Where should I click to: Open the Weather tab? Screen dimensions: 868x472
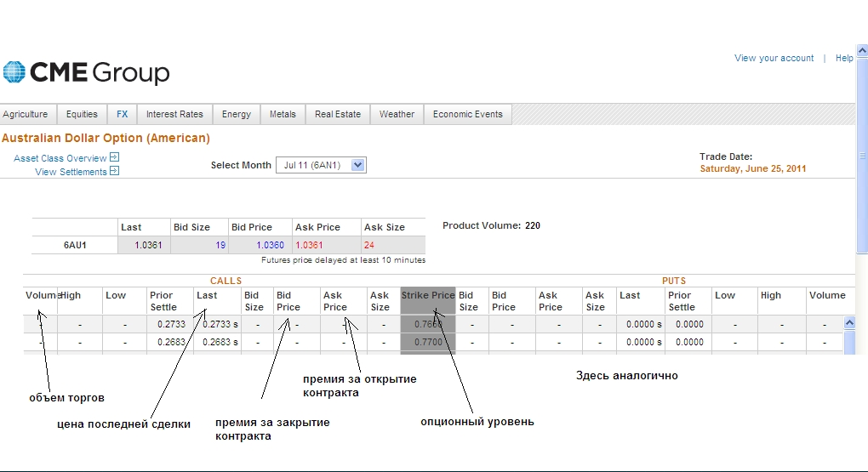tap(397, 114)
